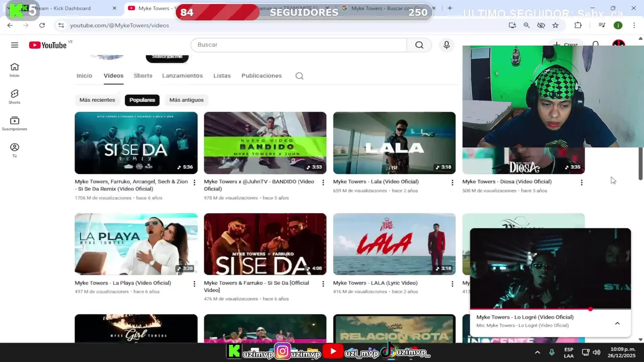The image size is (644, 362).
Task: Open La Playa (Video Oficial) title link
Action: (x=123, y=283)
